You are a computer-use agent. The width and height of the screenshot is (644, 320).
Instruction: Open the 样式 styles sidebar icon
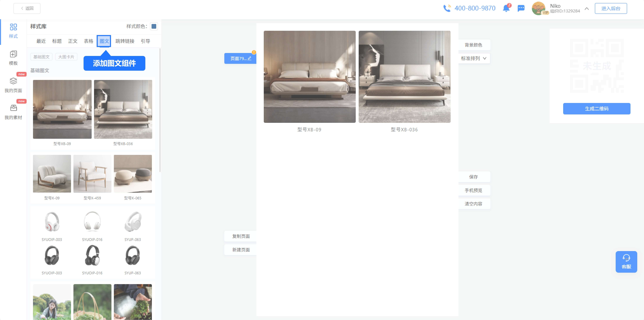13,27
